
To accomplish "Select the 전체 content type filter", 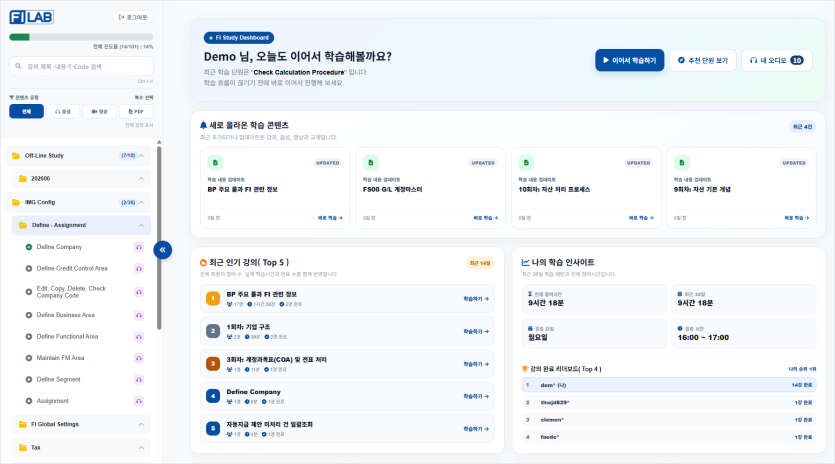I will point(27,111).
